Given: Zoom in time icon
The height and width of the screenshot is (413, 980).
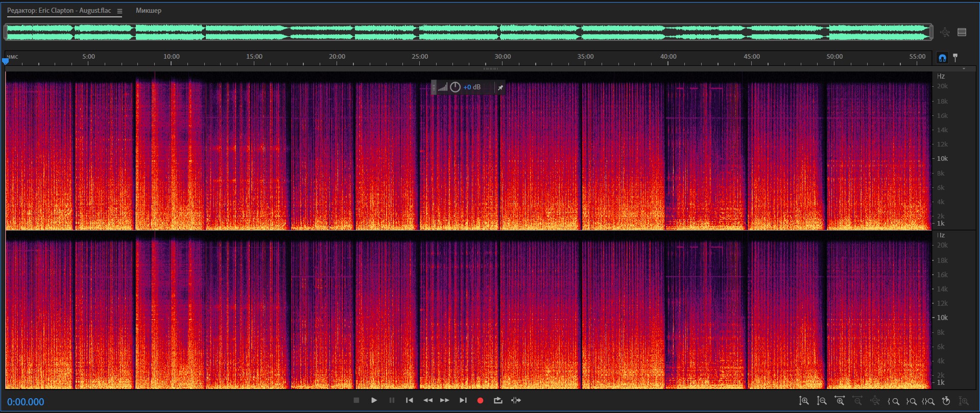Looking at the screenshot, I should click(840, 401).
